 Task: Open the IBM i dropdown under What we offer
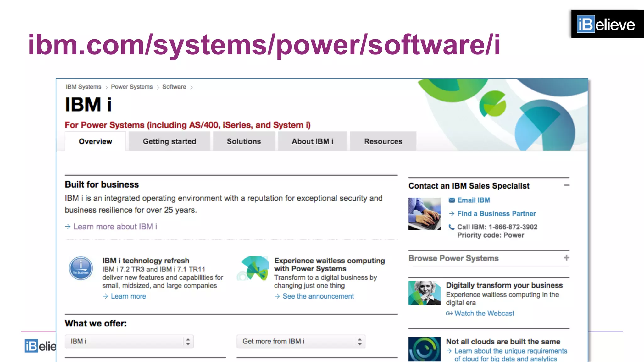pyautogui.click(x=129, y=341)
